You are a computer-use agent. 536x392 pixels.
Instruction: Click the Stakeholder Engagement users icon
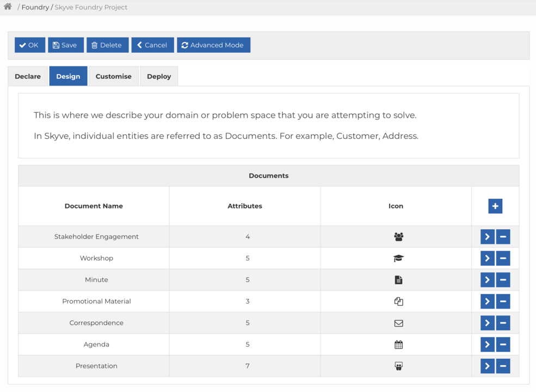tap(398, 237)
